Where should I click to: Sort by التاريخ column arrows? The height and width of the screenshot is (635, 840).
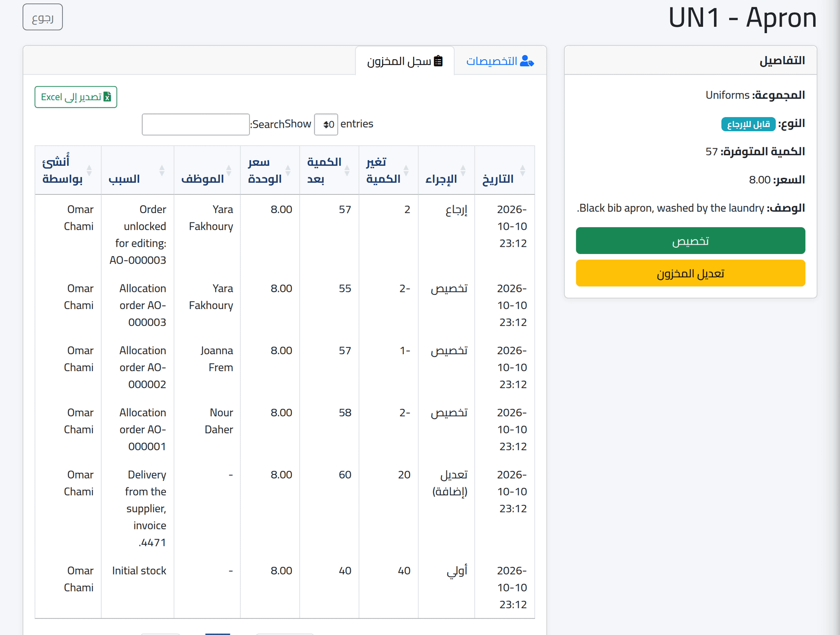522,171
